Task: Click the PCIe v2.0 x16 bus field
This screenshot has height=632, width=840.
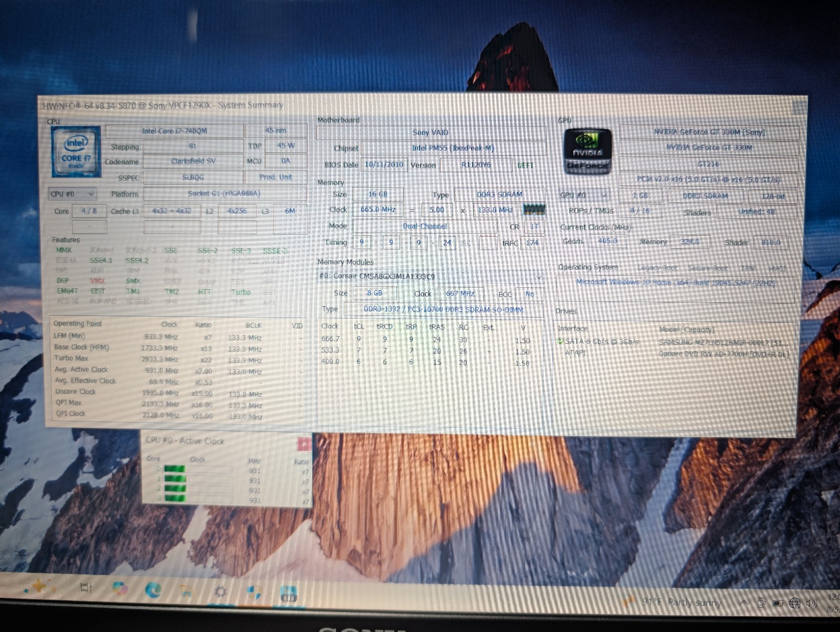Action: pyautogui.click(x=709, y=180)
